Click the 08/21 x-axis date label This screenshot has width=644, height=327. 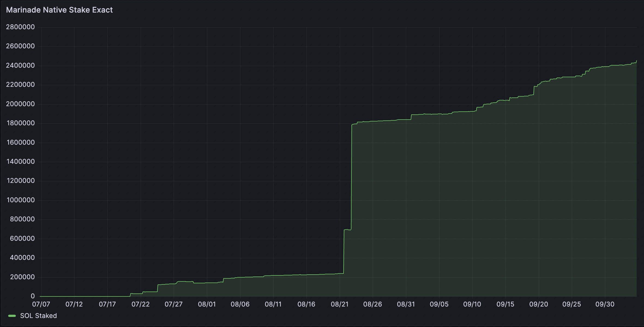coord(339,304)
